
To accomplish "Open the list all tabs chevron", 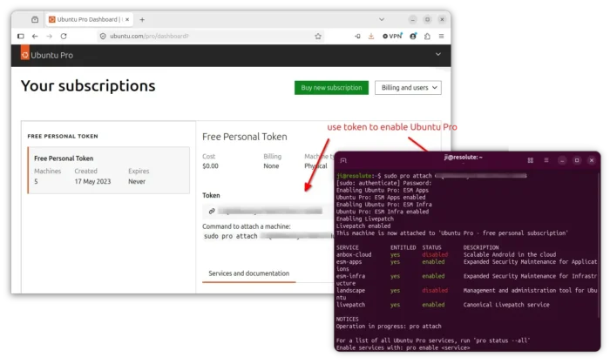I will (x=382, y=19).
